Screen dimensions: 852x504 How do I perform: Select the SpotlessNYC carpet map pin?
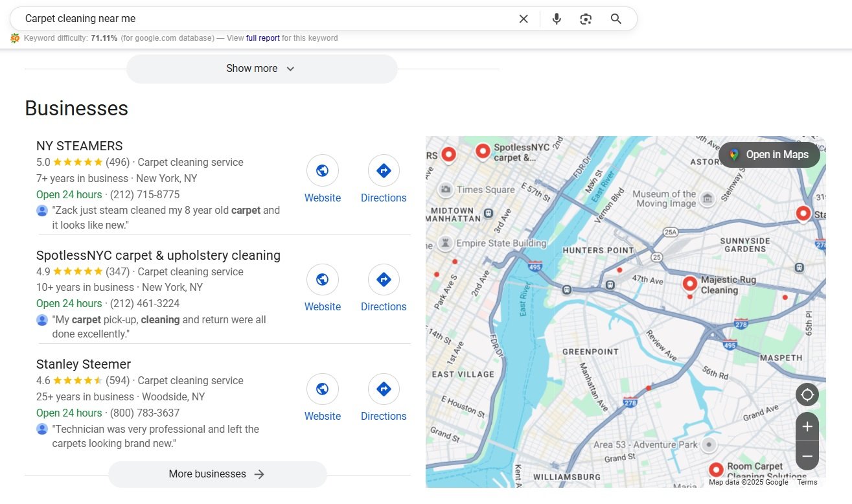coord(483,152)
